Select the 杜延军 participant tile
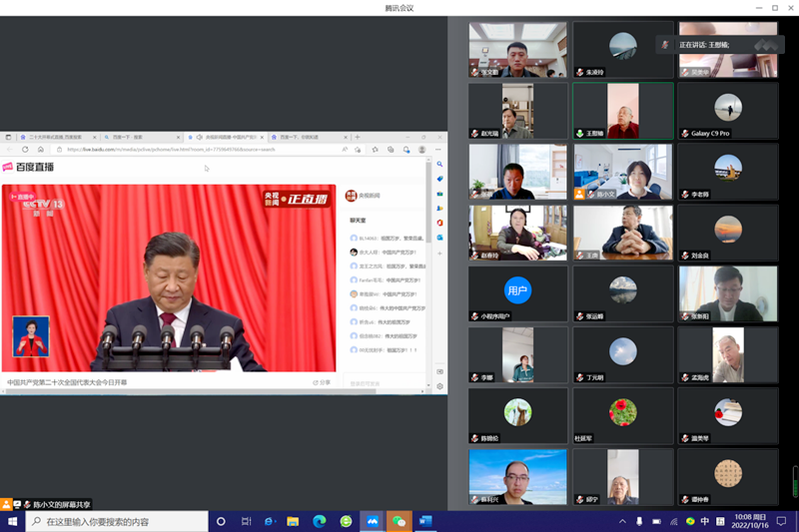Screen dimensions: 799x532 (x=622, y=416)
